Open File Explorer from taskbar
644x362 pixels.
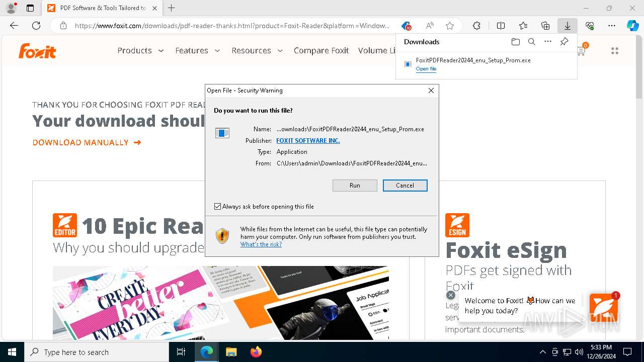231,352
